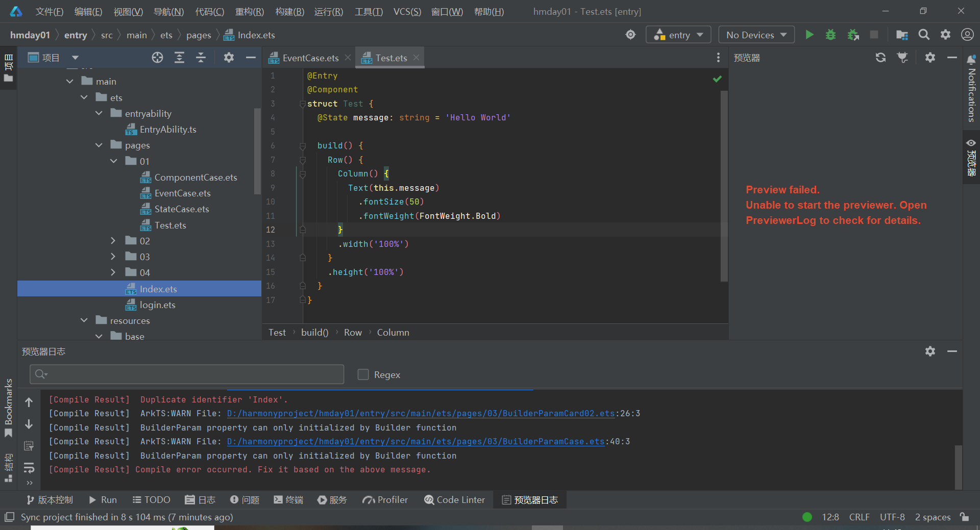Toggle soft-wrap in previewer log
The height and width of the screenshot is (530, 980).
pos(29,467)
